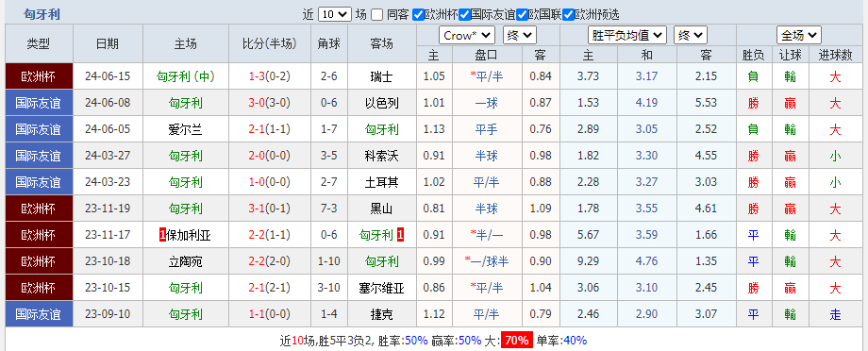Click handicap *一/球半 in 立陶宛 row
The image size is (868, 351).
tap(486, 261)
